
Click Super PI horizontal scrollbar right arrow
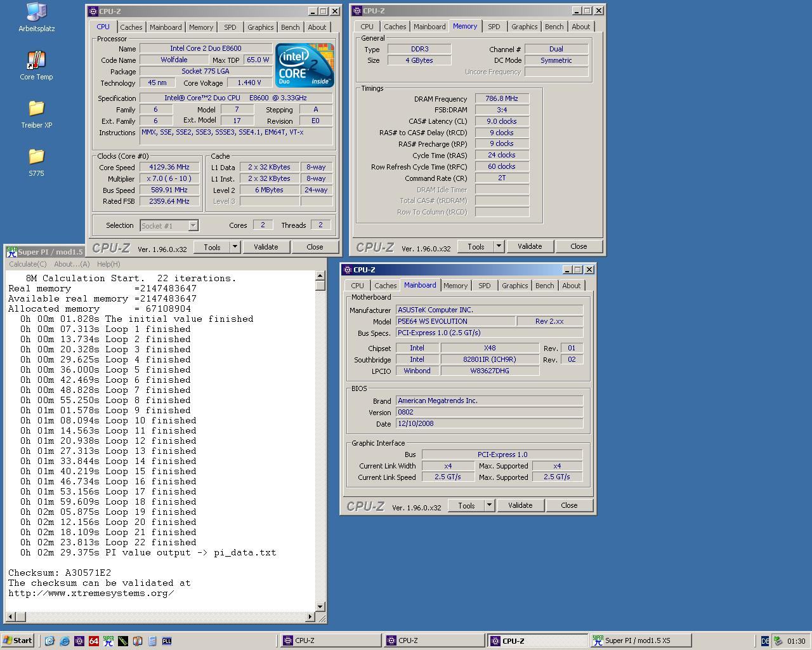point(310,616)
